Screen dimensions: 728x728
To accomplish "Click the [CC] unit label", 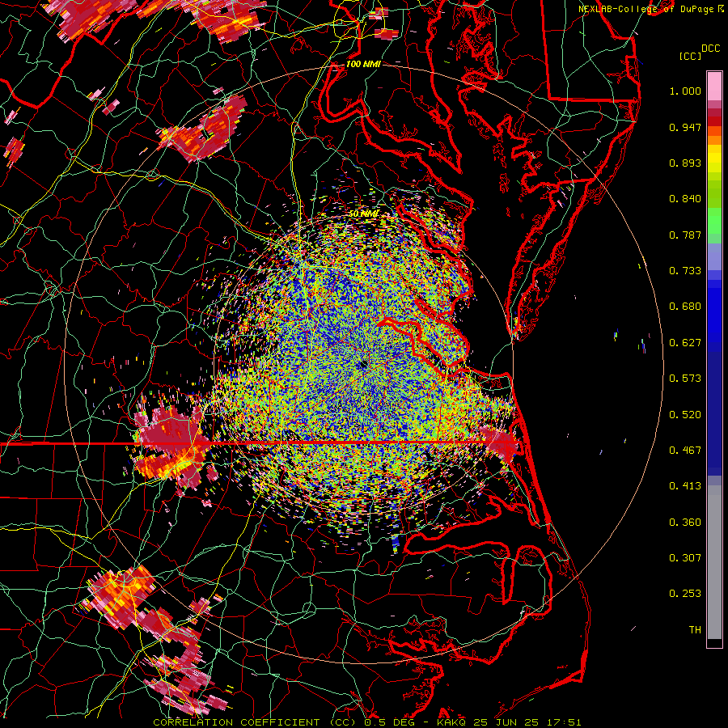I will coord(690,56).
